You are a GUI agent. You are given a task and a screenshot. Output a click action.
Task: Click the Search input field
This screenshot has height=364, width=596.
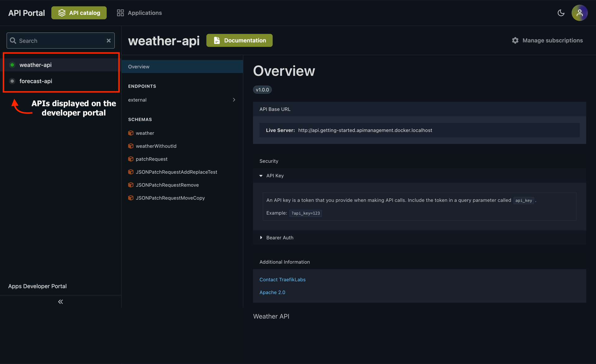61,41
